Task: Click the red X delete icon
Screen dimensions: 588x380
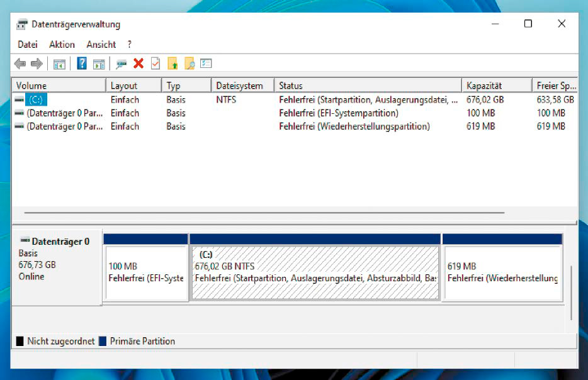Action: coord(139,64)
